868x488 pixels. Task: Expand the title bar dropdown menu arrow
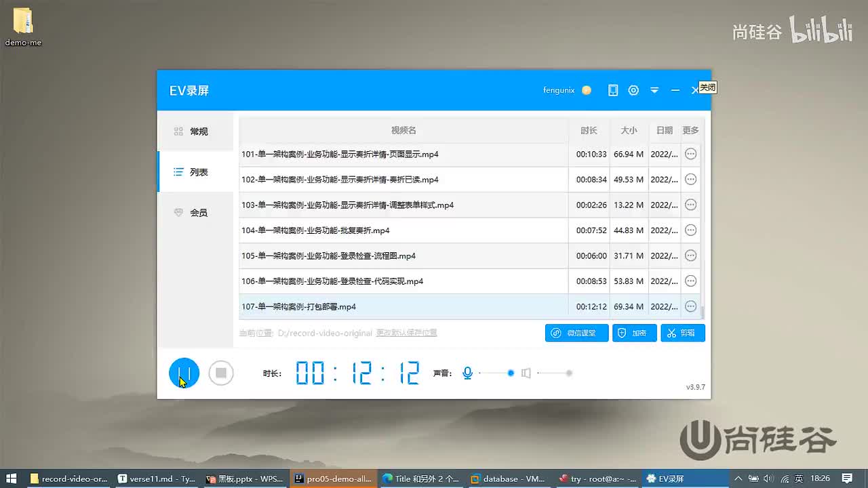tap(654, 90)
